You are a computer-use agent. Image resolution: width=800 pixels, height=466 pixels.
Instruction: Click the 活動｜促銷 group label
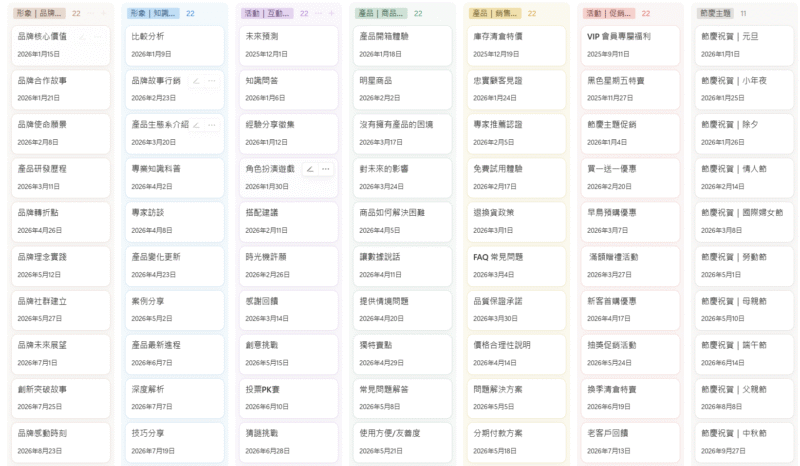pos(609,13)
